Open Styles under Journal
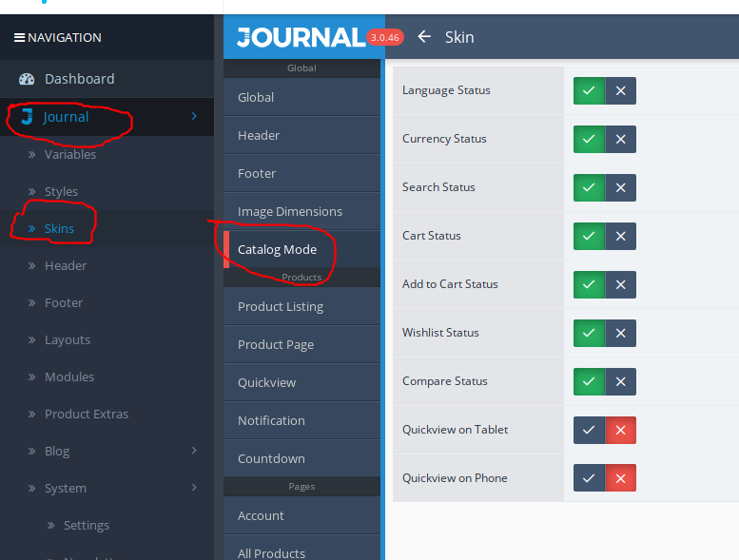Image resolution: width=739 pixels, height=560 pixels. coord(107,191)
